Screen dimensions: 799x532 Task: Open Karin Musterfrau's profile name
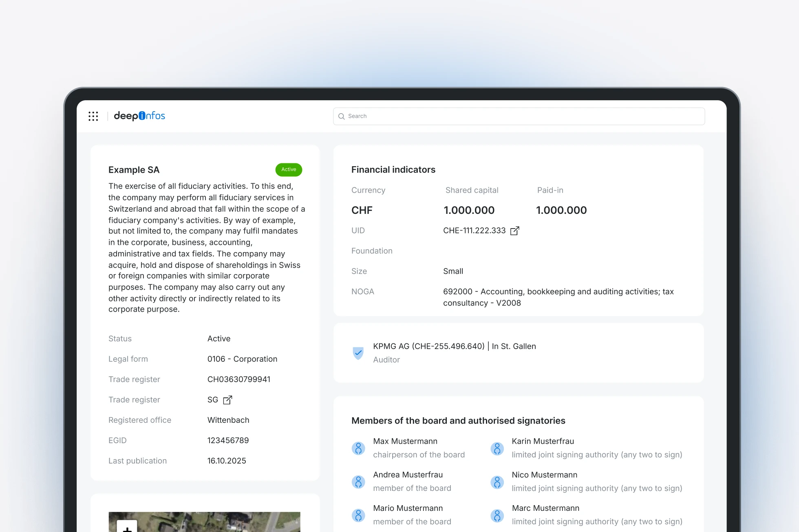pyautogui.click(x=543, y=441)
